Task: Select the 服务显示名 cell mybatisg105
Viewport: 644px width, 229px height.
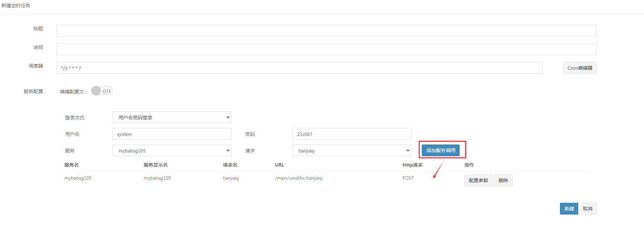Action: tap(157, 178)
